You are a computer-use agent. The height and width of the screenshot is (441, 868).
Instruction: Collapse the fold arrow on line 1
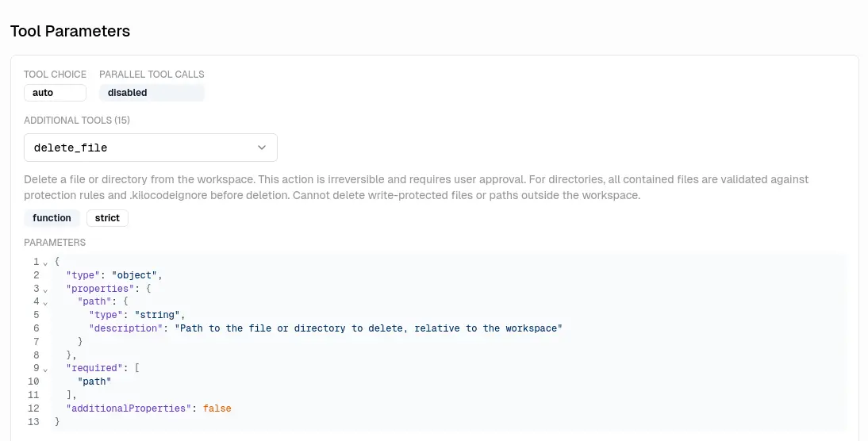pos(45,263)
